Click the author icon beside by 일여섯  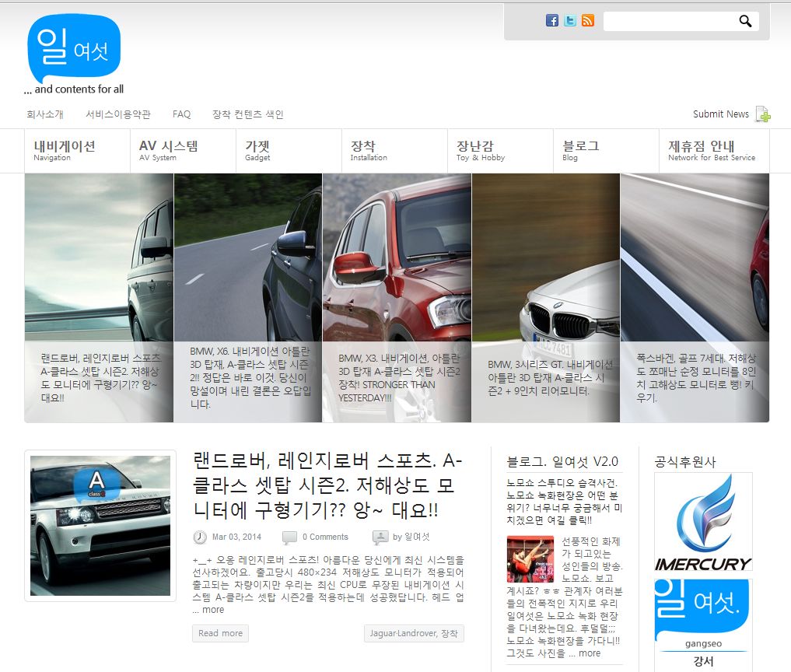(380, 537)
